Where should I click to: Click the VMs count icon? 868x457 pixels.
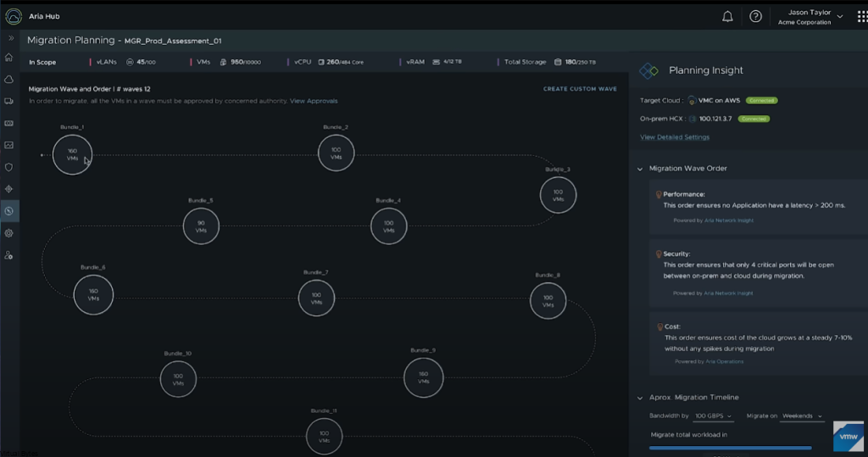click(223, 62)
